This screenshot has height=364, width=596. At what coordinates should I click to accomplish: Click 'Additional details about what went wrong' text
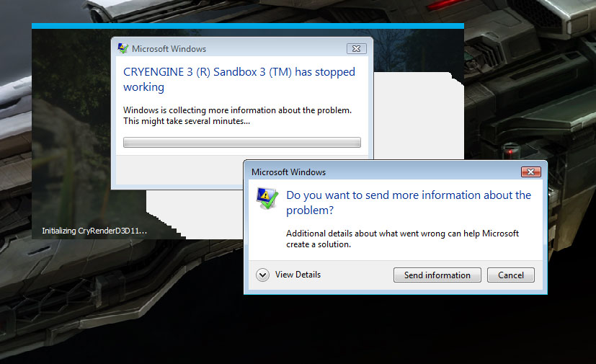pyautogui.click(x=403, y=239)
